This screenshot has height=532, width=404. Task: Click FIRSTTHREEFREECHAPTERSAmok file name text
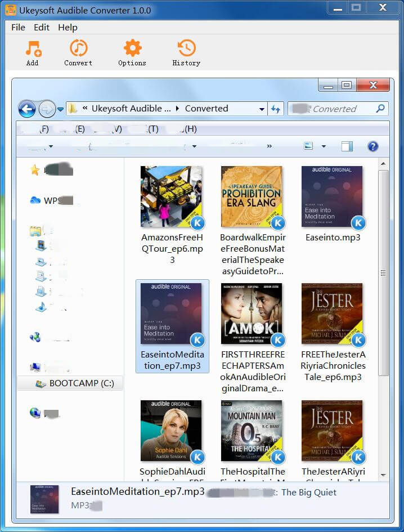point(253,371)
